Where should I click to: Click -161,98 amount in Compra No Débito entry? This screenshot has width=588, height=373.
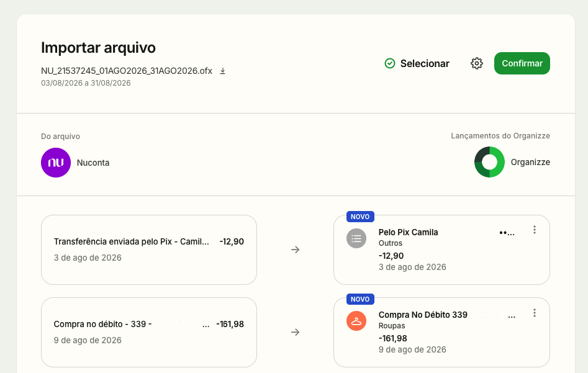392,338
